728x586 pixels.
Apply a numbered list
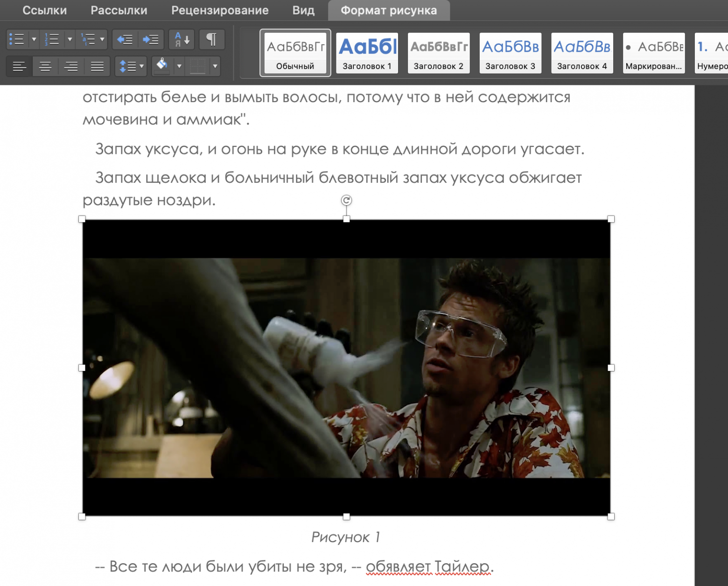pyautogui.click(x=52, y=39)
